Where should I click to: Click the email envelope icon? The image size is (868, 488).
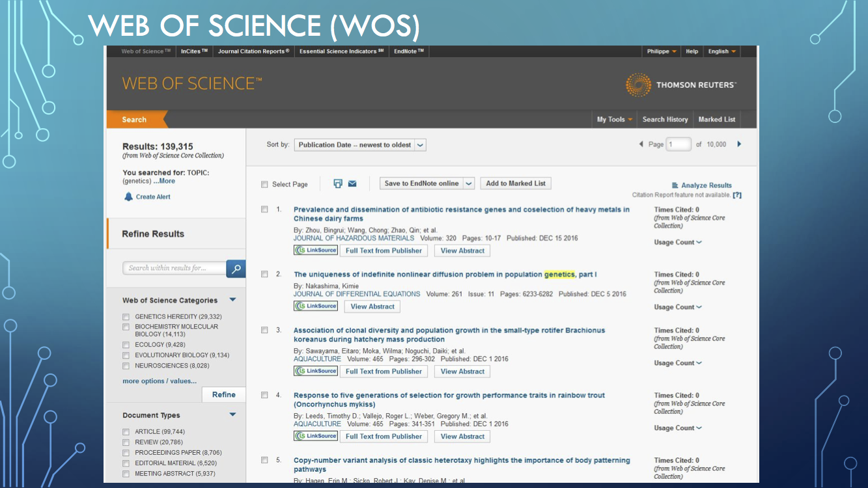pos(352,183)
